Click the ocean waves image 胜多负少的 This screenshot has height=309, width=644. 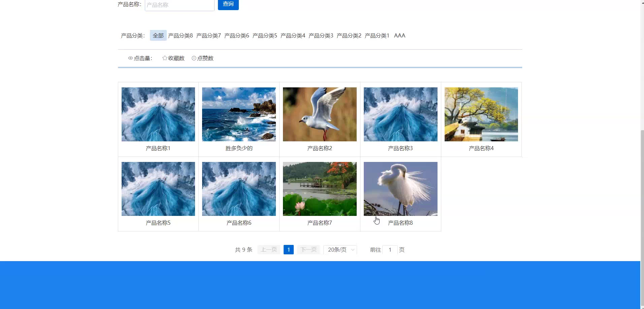[x=239, y=114]
